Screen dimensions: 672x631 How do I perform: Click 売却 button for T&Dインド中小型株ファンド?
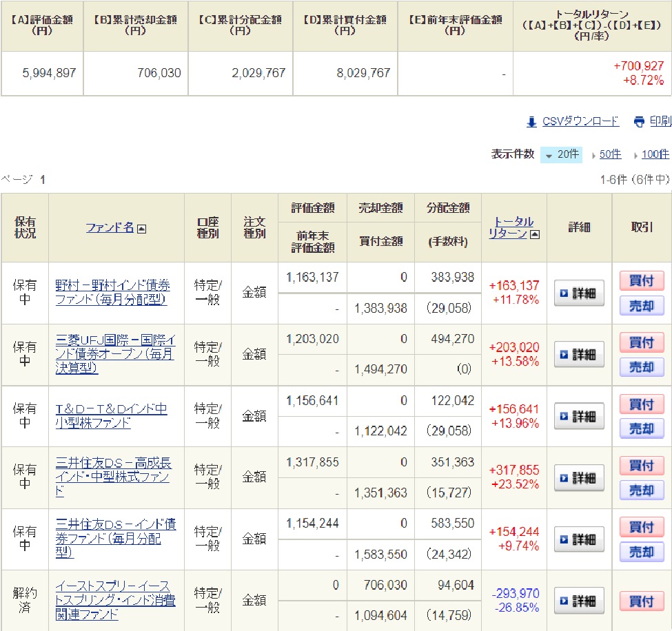tap(641, 428)
